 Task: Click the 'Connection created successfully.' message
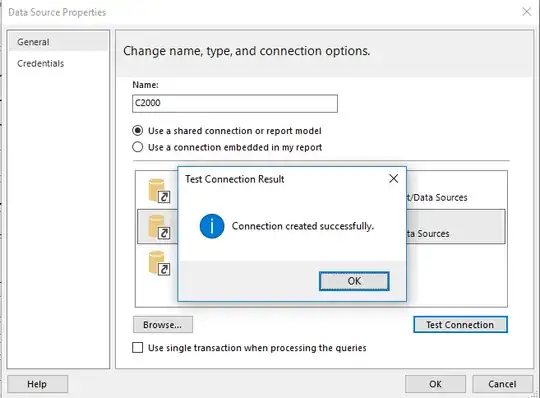pyautogui.click(x=303, y=226)
